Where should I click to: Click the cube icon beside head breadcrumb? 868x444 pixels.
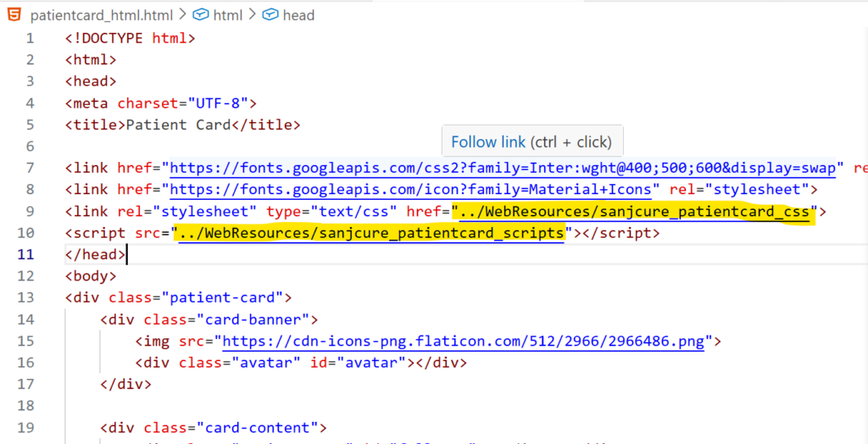[x=270, y=15]
